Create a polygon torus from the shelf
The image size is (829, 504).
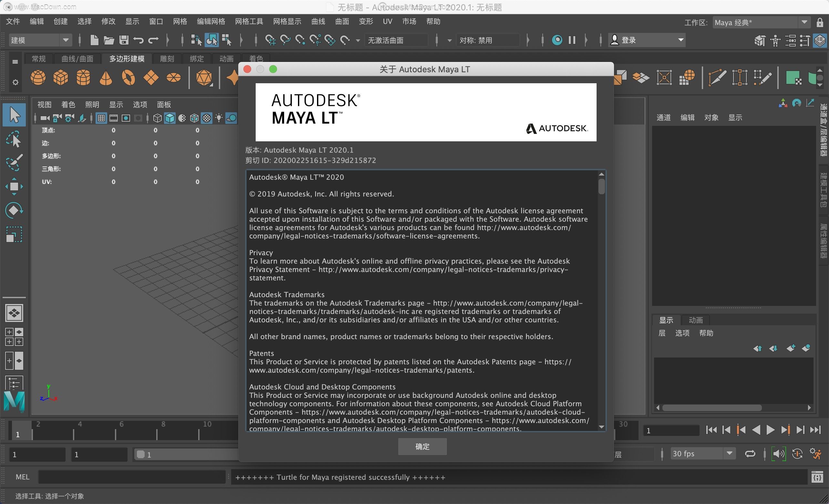pos(128,78)
